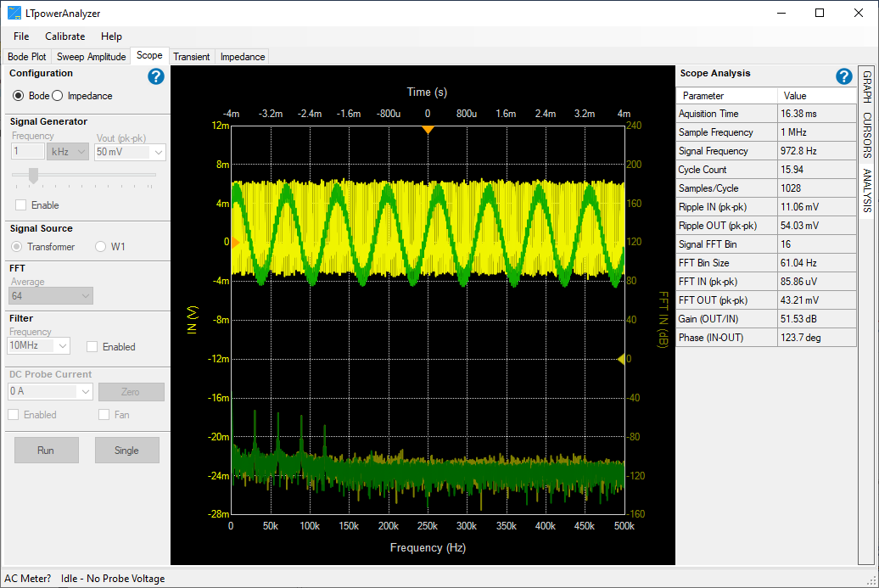Expand the FFT Average dropdown
Viewport: 879px width, 588px height.
click(x=51, y=296)
